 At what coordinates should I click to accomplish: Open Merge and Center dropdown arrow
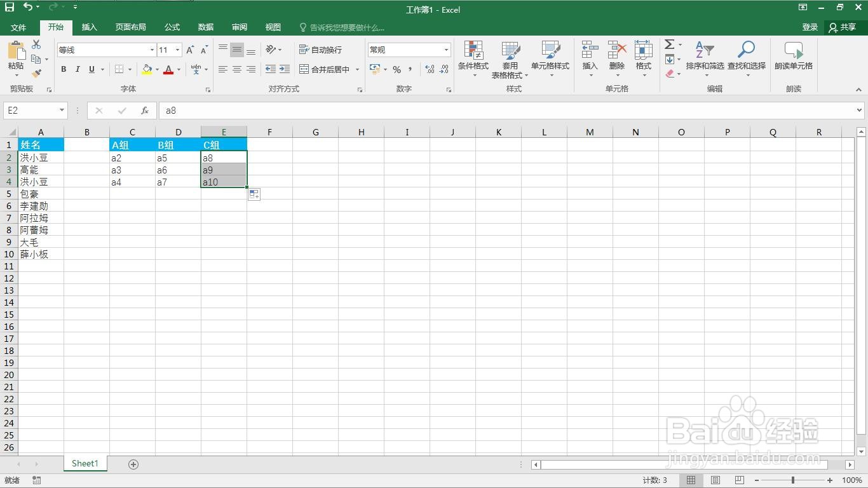357,69
